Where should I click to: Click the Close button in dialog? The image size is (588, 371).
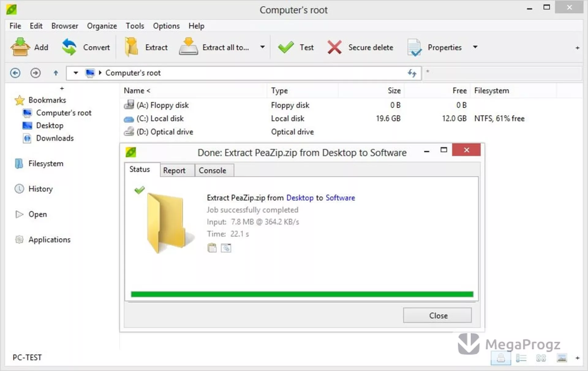coord(437,315)
